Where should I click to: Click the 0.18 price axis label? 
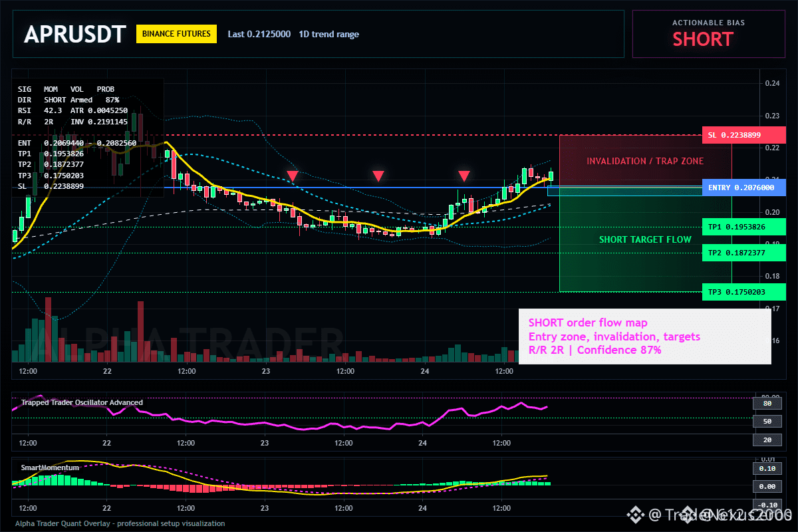[x=772, y=276]
